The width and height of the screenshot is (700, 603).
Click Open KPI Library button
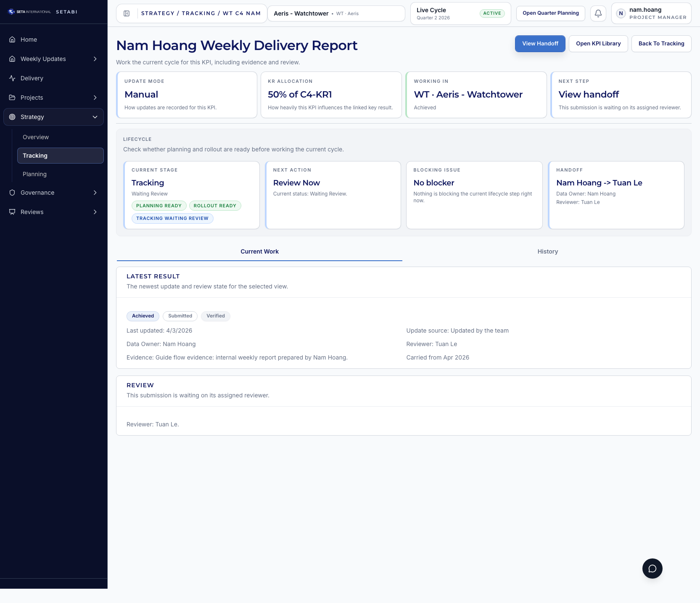[x=598, y=44]
